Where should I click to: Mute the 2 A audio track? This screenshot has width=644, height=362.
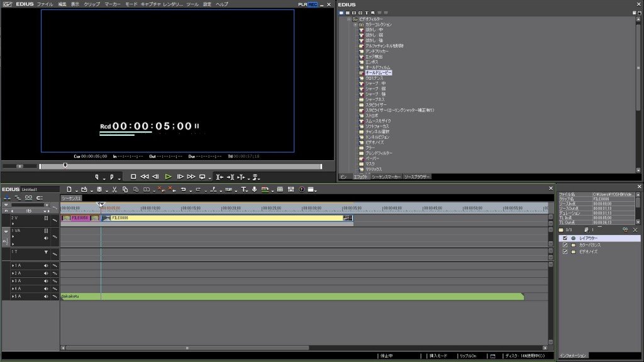(x=46, y=273)
